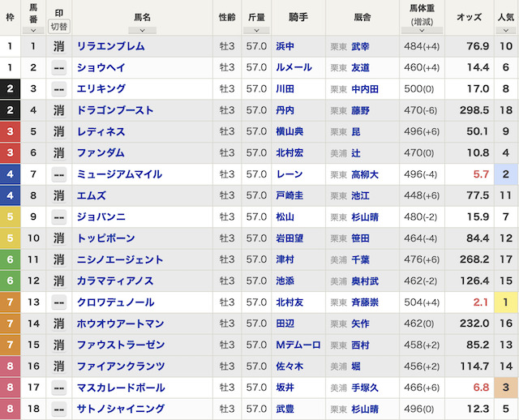Viewport: 519px width, 420px height.
Task: Open trainer page 矢作
Action: pos(360,324)
